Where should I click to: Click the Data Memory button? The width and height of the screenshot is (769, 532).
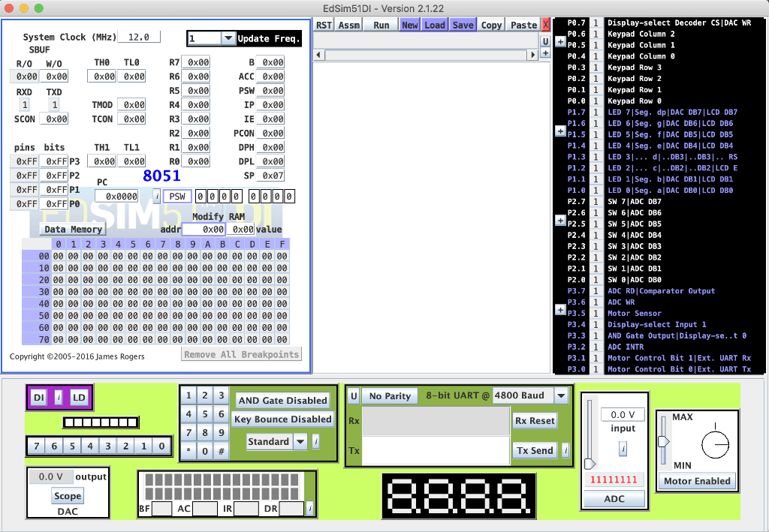tap(73, 230)
